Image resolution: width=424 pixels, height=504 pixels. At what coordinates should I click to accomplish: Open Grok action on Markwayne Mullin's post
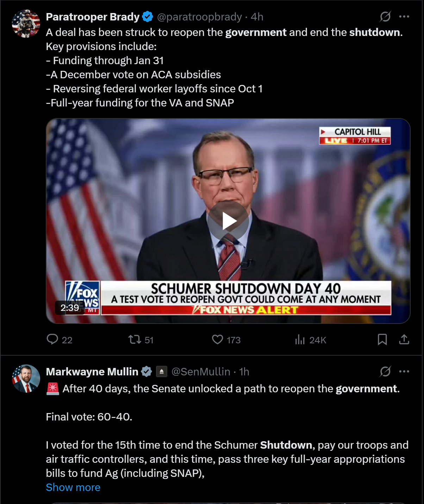click(385, 371)
